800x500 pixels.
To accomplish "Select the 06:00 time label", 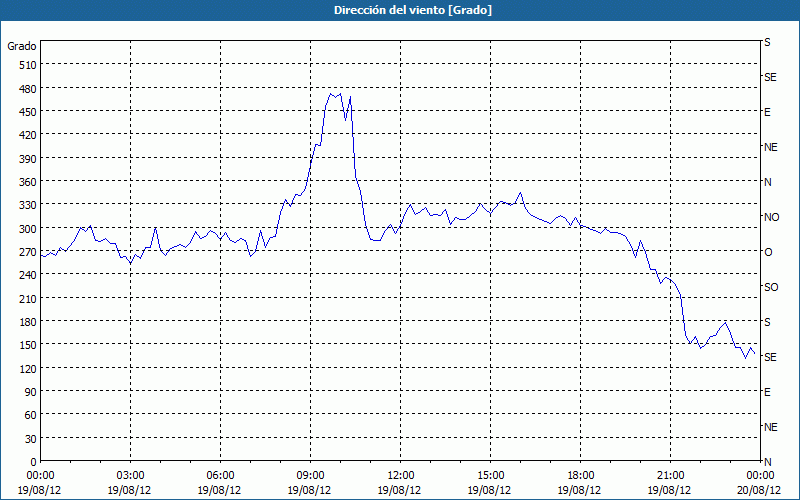I will tap(220, 476).
